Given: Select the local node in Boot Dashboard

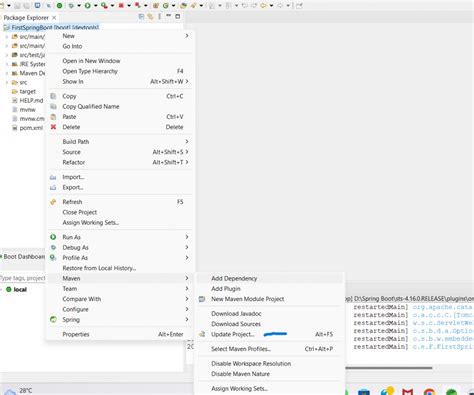Looking at the screenshot, I should [x=16, y=289].
